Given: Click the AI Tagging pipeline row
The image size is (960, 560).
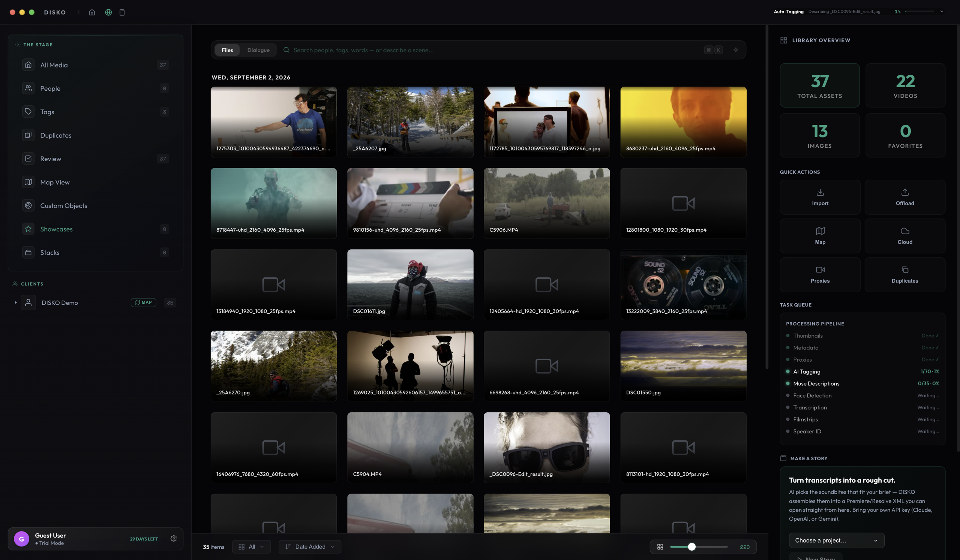Looking at the screenshot, I should (x=862, y=371).
